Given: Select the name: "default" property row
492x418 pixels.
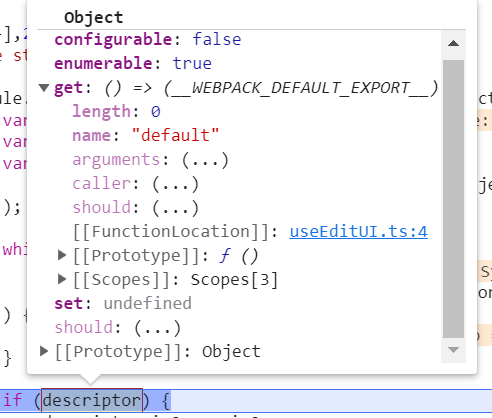Looking at the screenshot, I should 146,135.
